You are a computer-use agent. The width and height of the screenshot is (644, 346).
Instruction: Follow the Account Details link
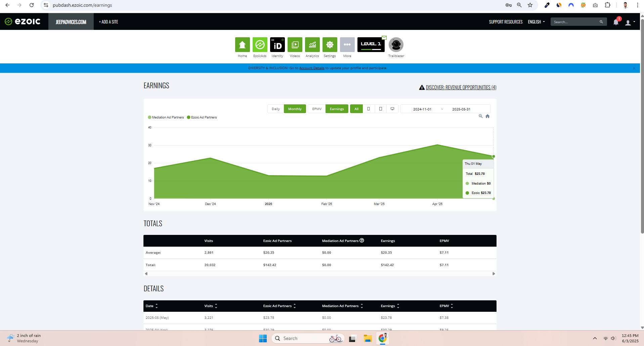[312, 68]
